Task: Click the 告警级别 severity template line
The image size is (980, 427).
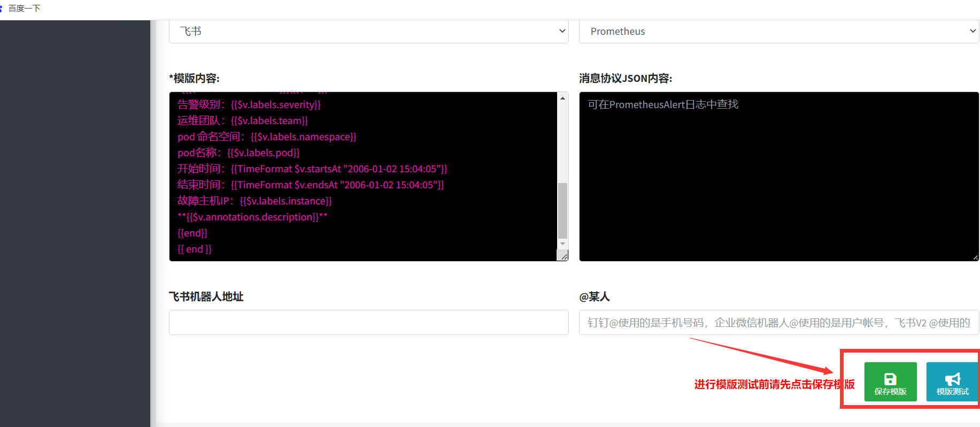Action: (249, 104)
